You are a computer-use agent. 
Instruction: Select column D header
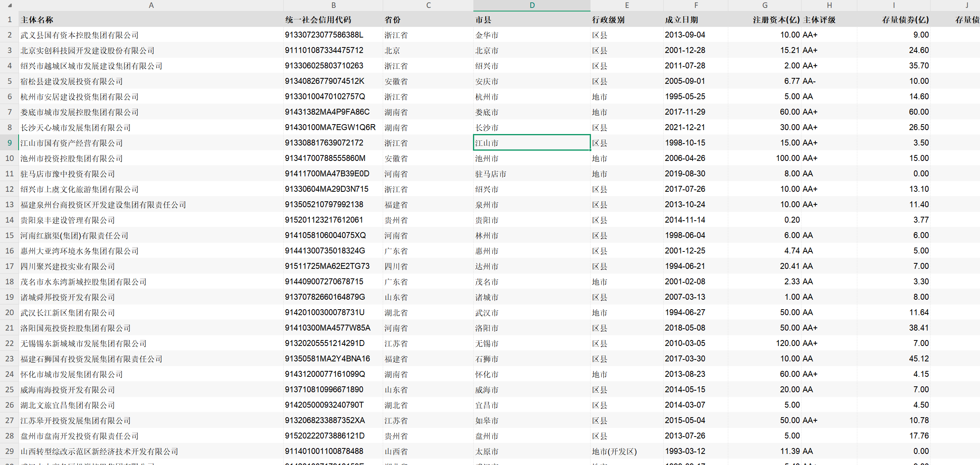coord(532,5)
